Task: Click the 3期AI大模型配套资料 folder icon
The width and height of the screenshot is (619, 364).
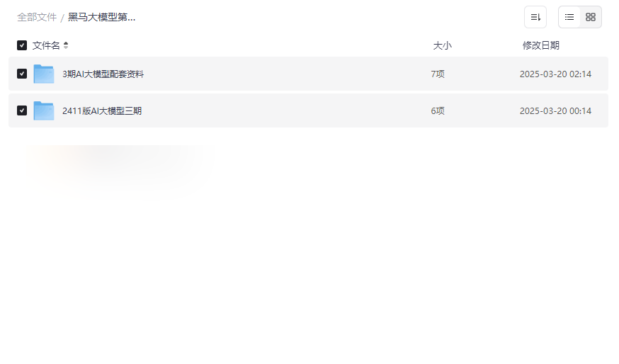Action: pyautogui.click(x=44, y=74)
